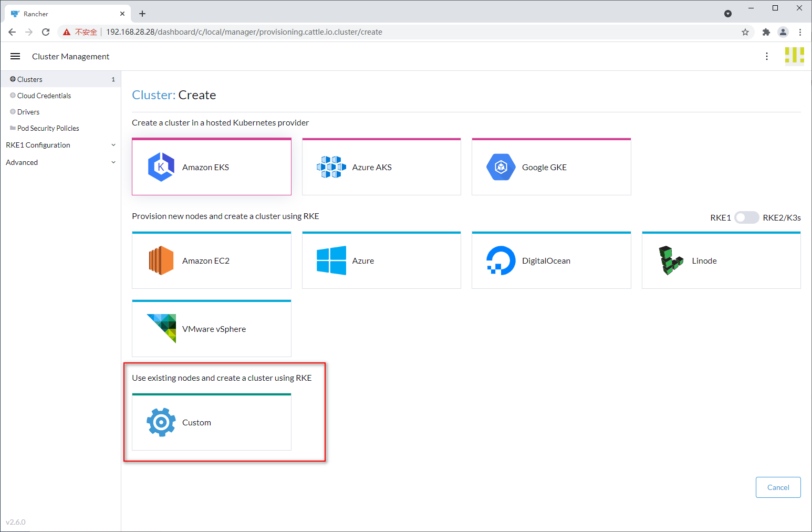The height and width of the screenshot is (532, 812).
Task: Click the Cancel button
Action: coord(778,487)
